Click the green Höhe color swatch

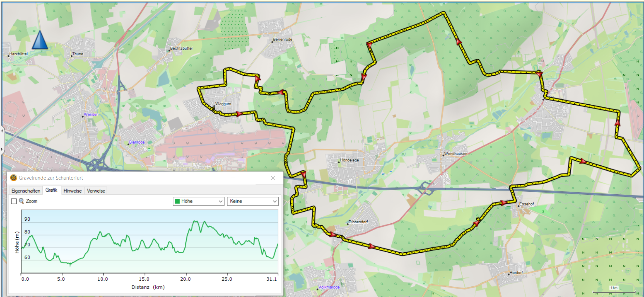point(177,201)
